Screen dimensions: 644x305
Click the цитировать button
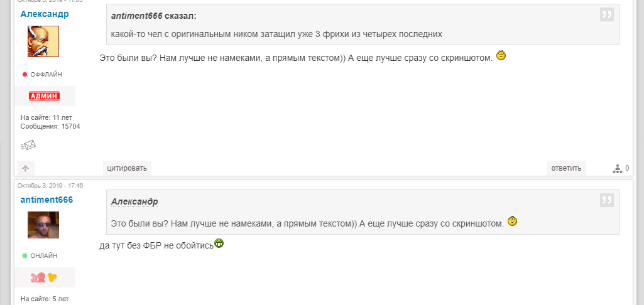point(127,168)
